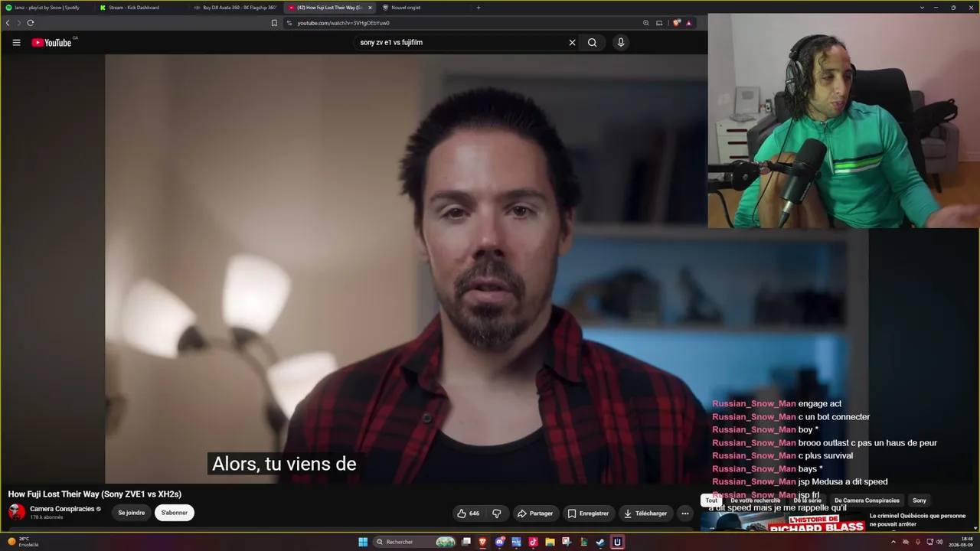
Task: Switch to the Nouvel onglet tab
Action: 423,8
